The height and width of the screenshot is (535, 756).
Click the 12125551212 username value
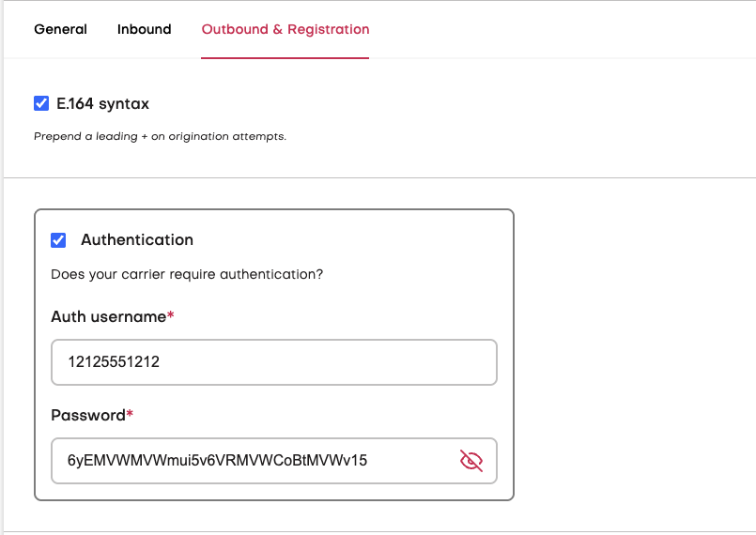[x=114, y=361]
